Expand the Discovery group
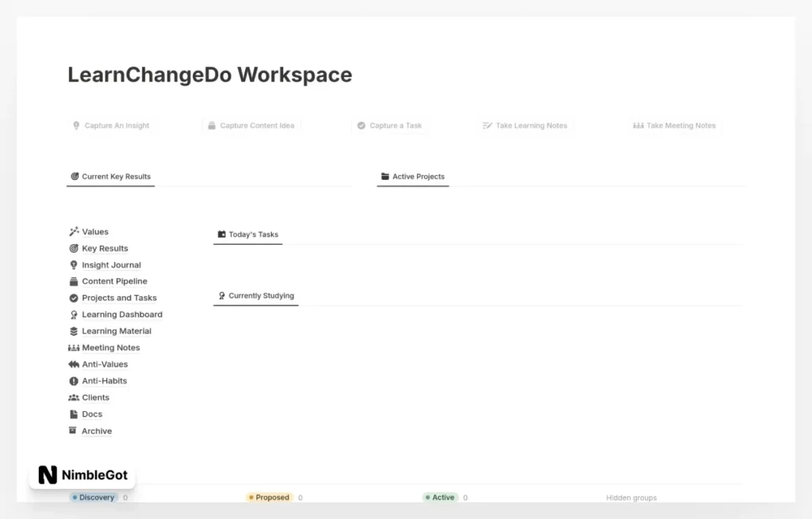This screenshot has width=812, height=519. [x=95, y=497]
